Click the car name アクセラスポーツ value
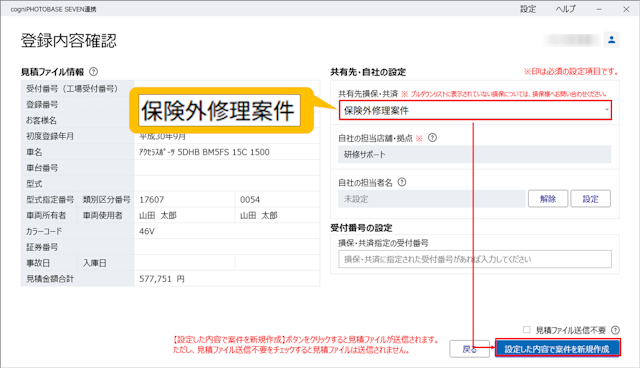Viewport: 640px width, 368px height. click(204, 152)
